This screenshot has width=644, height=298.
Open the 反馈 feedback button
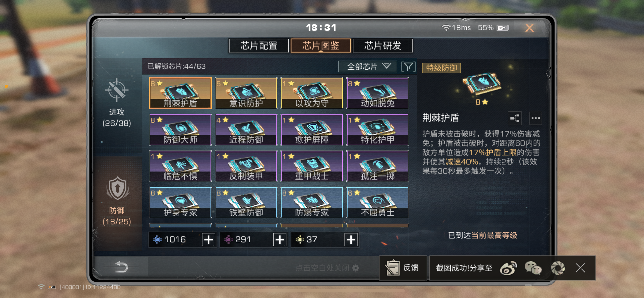pyautogui.click(x=403, y=268)
